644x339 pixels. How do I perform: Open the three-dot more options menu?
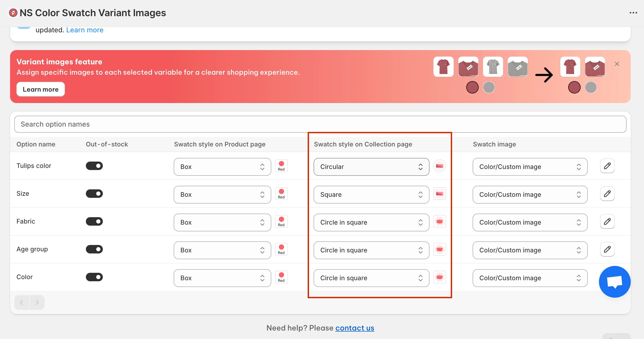coord(633,13)
